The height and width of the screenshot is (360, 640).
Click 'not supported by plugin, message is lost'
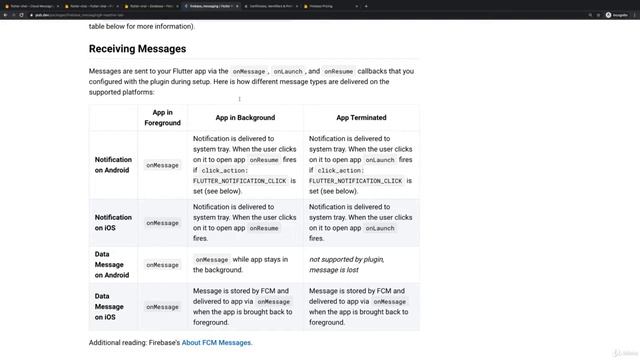click(347, 264)
